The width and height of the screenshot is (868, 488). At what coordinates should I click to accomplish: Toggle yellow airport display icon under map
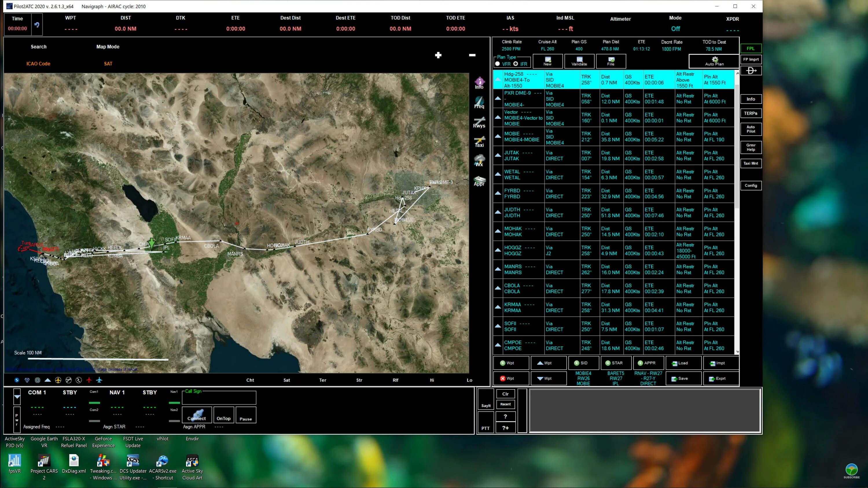58,380
